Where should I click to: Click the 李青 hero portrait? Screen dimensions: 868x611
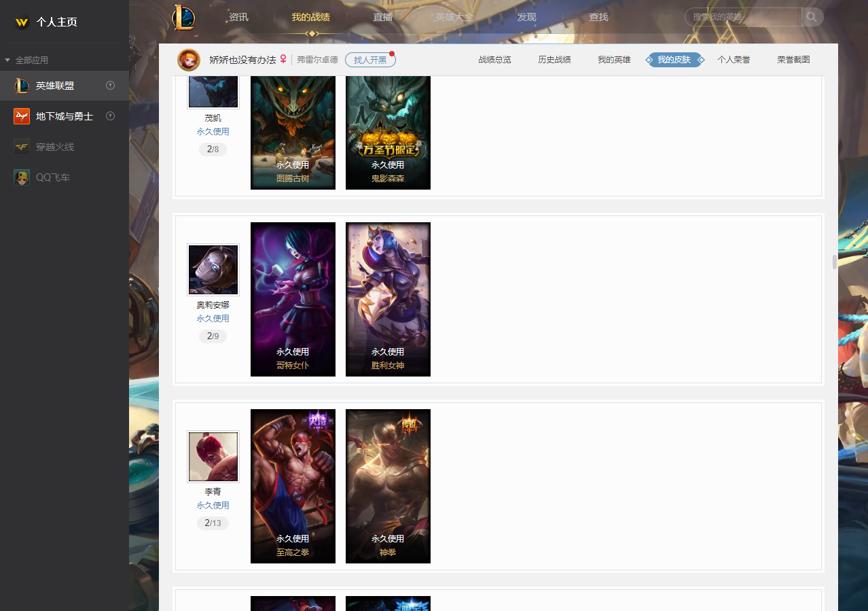pos(213,457)
